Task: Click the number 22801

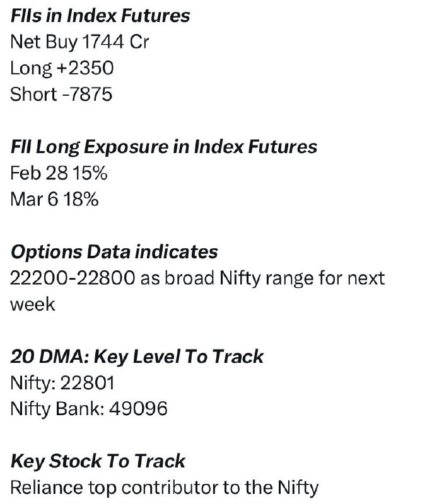Action: pyautogui.click(x=87, y=383)
